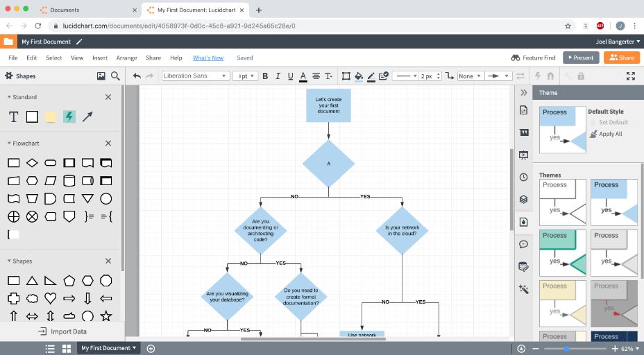Open the fill color bucket
The width and height of the screenshot is (644, 355).
point(359,76)
